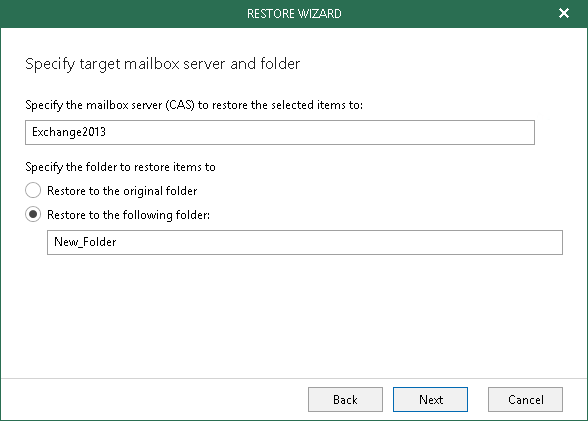Click the green title bar left of 'RESTORE WIZARD'
Screen dimensions: 588x421
point(124,14)
